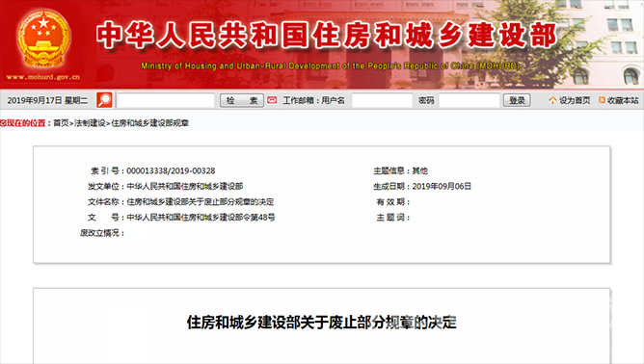644x364 pixels.
Task: Click the banner title 中华人民共和国住房和城乡建设部
Action: 327,35
